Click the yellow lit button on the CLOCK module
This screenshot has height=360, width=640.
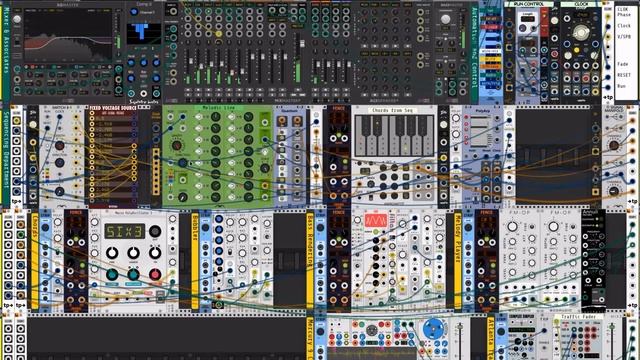click(576, 51)
